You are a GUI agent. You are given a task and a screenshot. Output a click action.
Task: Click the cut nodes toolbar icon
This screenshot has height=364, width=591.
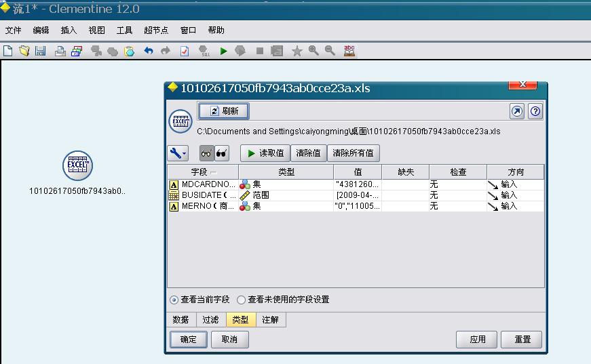click(x=96, y=51)
